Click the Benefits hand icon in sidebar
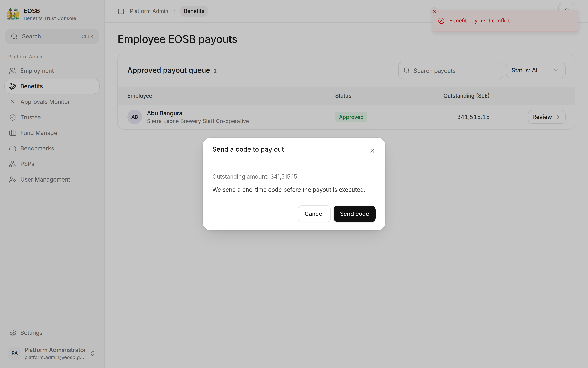The width and height of the screenshot is (588, 368). 13,86
